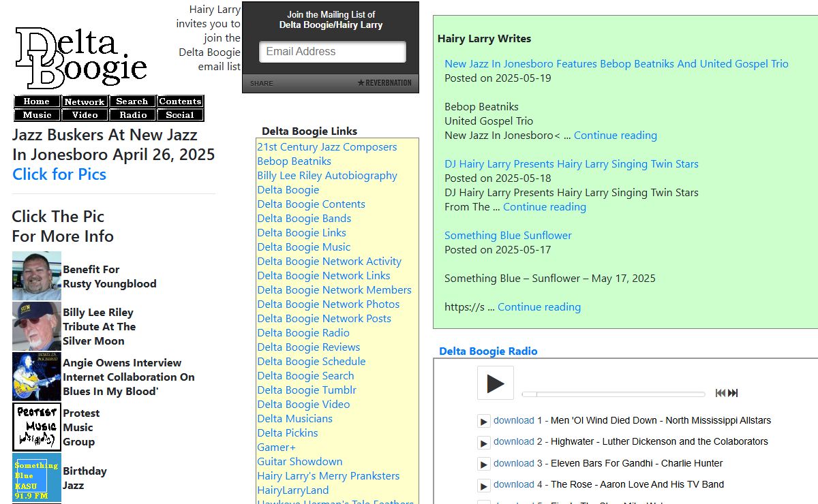Open Bebop Beatniks link
This screenshot has height=504, width=818.
tap(294, 161)
